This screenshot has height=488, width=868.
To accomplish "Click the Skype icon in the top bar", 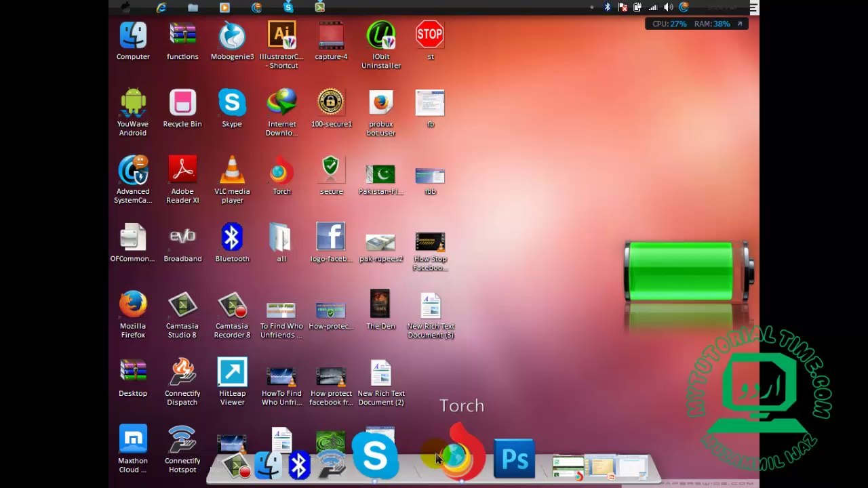I will point(288,7).
